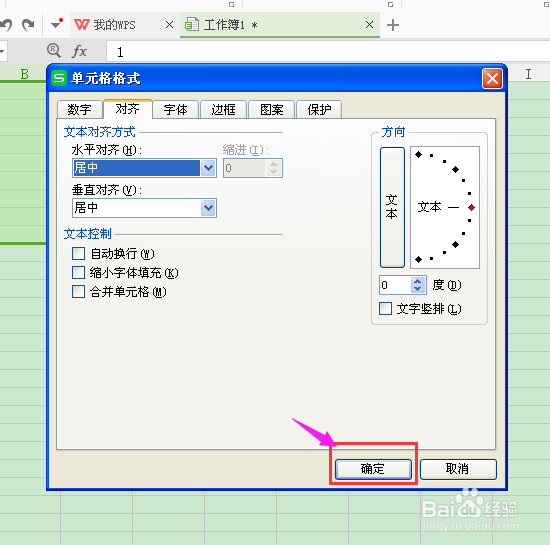Switch to the 工作簿1 document tab
The image size is (550, 545).
(280, 25)
